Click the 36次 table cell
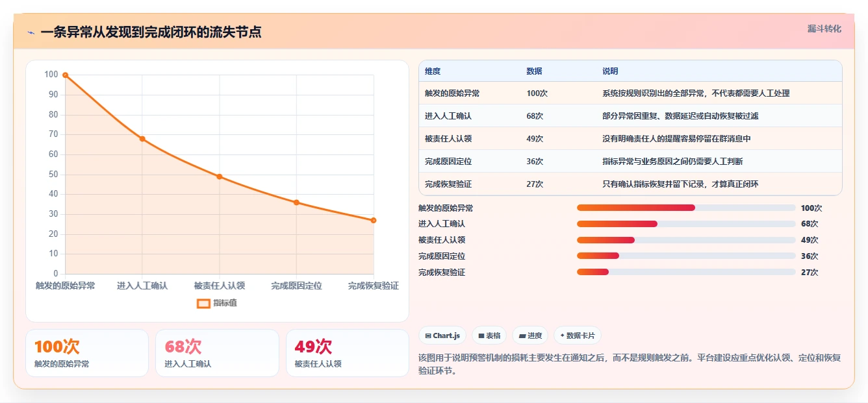The width and height of the screenshot is (868, 403). pyautogui.click(x=535, y=162)
